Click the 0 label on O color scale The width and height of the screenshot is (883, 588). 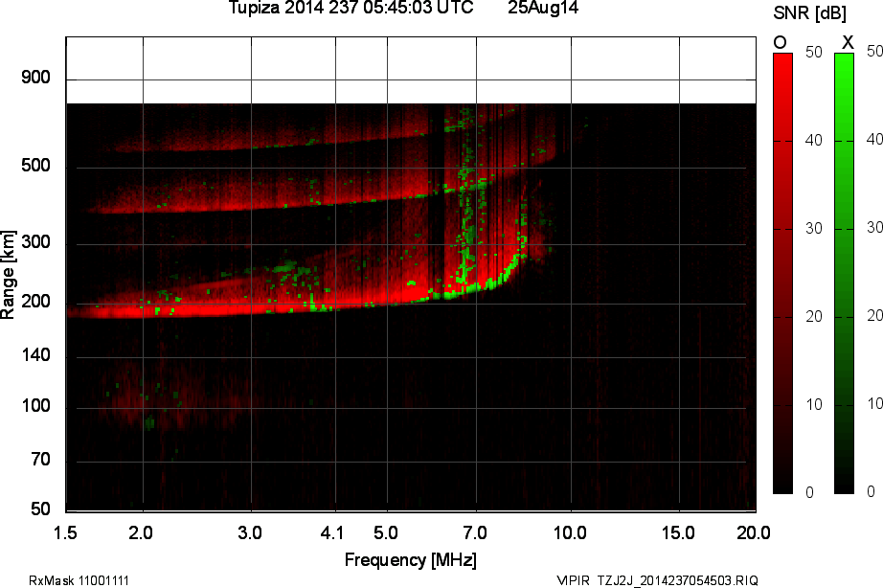pyautogui.click(x=809, y=493)
